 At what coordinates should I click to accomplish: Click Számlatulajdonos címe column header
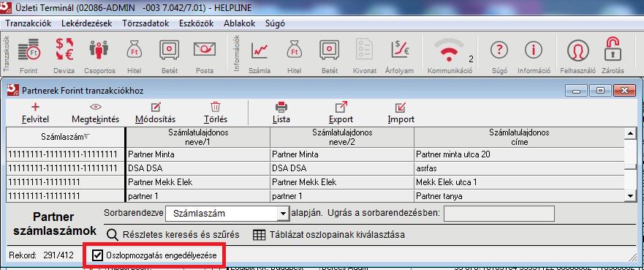point(519,138)
